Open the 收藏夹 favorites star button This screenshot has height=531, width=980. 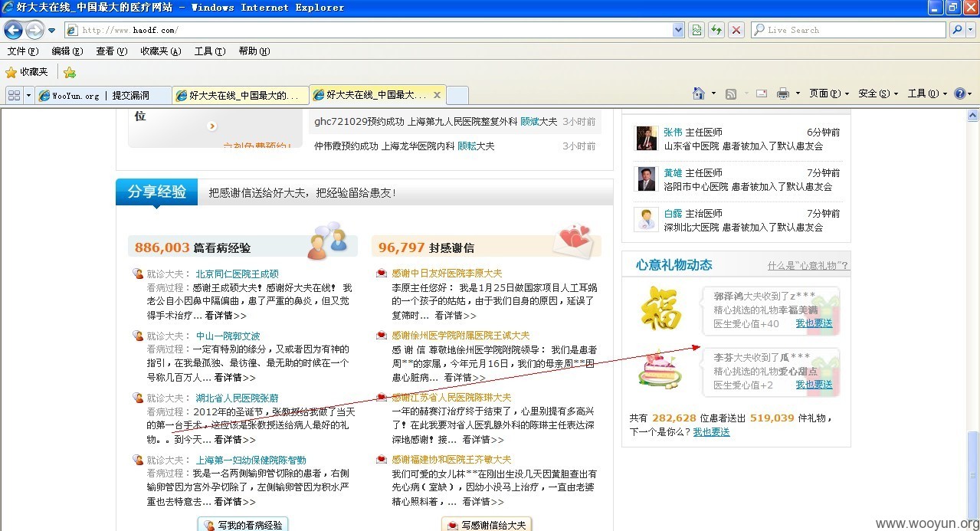pyautogui.click(x=27, y=72)
